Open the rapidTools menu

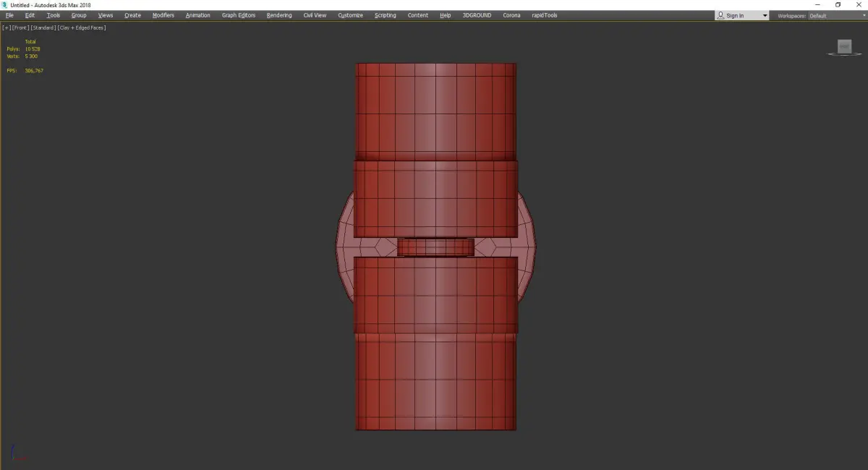point(544,15)
